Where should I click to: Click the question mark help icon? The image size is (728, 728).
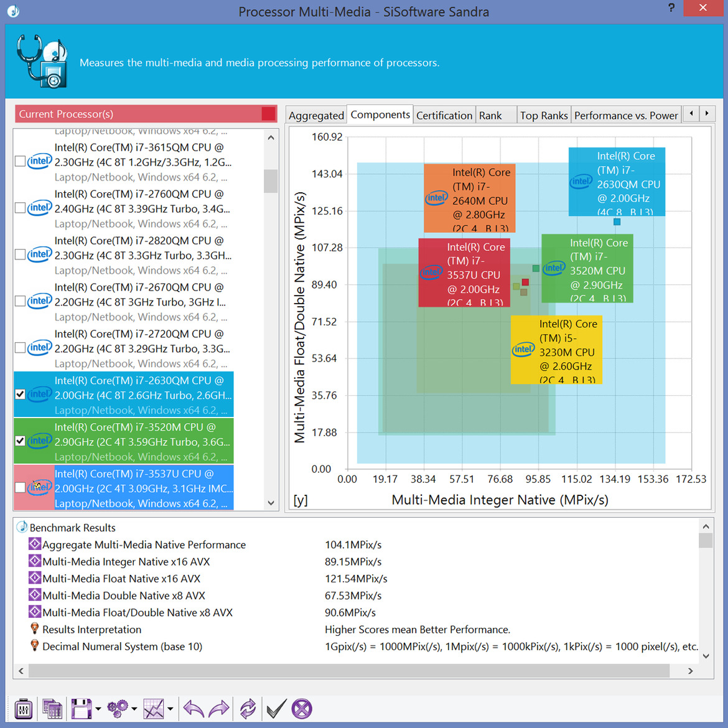point(671,8)
